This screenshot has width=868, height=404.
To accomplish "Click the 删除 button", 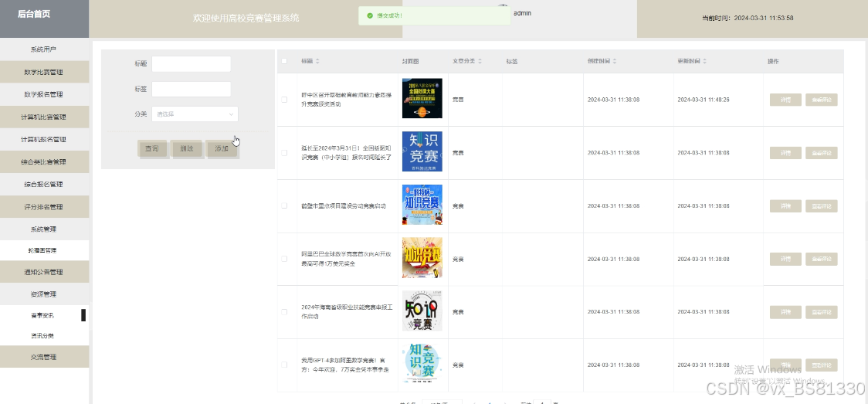I will coord(187,148).
